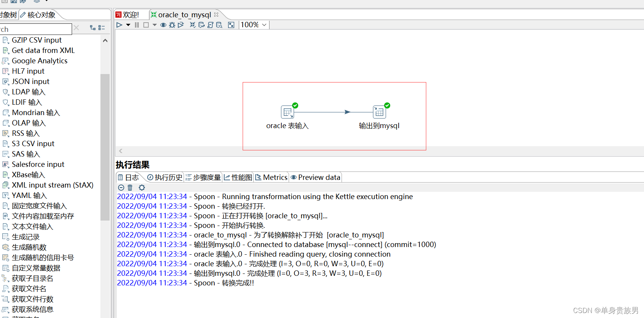Select 文件内容加载至内存 step
This screenshot has height=318, width=644.
tap(43, 216)
